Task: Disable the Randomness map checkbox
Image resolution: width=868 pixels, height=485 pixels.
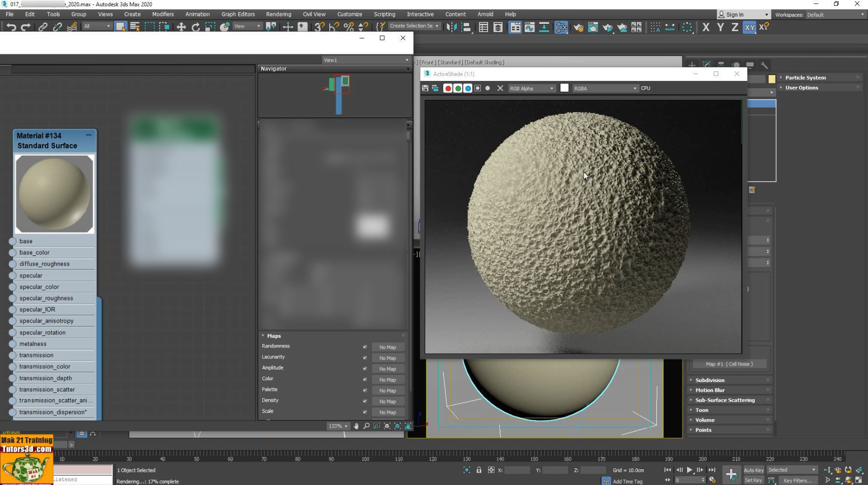Action: coord(365,347)
